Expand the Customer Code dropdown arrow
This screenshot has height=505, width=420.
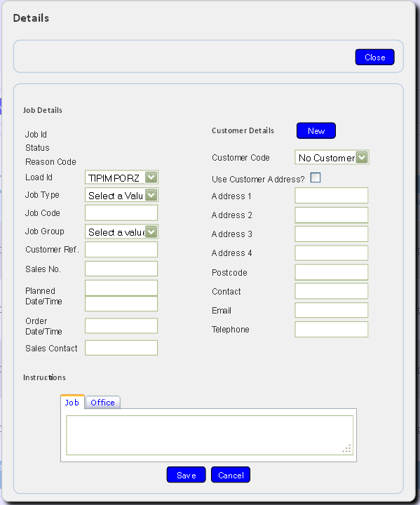click(362, 158)
